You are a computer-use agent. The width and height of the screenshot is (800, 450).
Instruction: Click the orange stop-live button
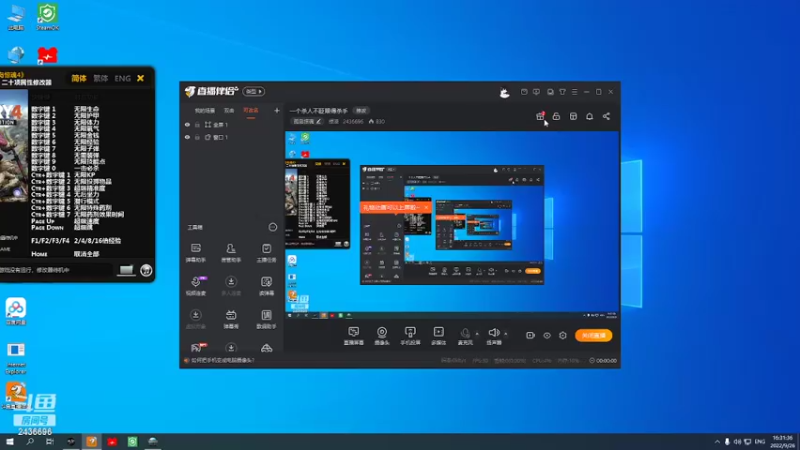(x=593, y=335)
